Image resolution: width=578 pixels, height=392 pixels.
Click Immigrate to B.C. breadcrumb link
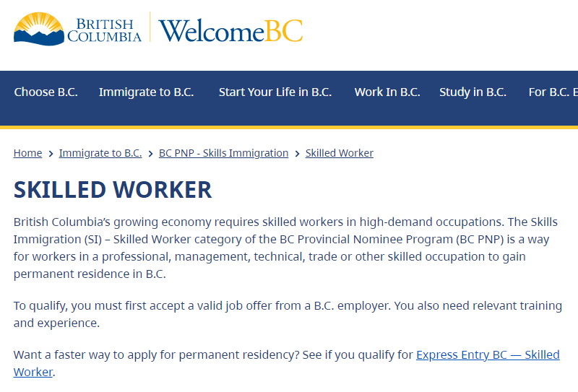pos(100,153)
